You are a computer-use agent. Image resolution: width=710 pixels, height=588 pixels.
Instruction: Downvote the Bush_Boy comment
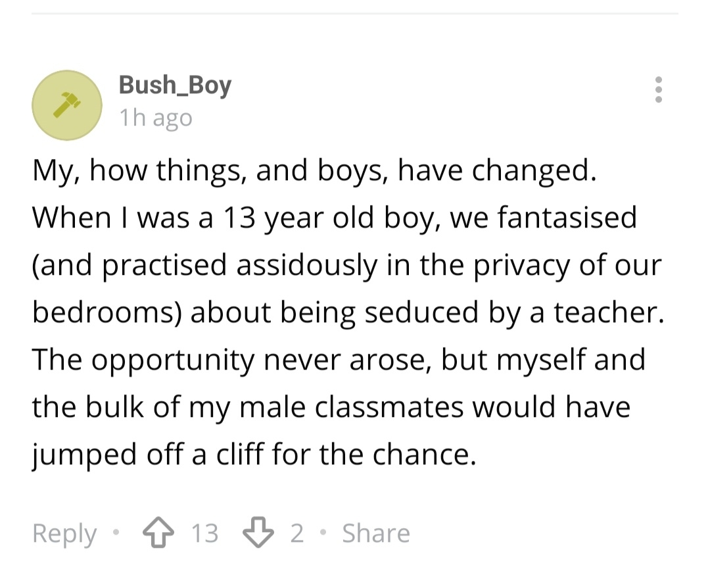tap(258, 533)
